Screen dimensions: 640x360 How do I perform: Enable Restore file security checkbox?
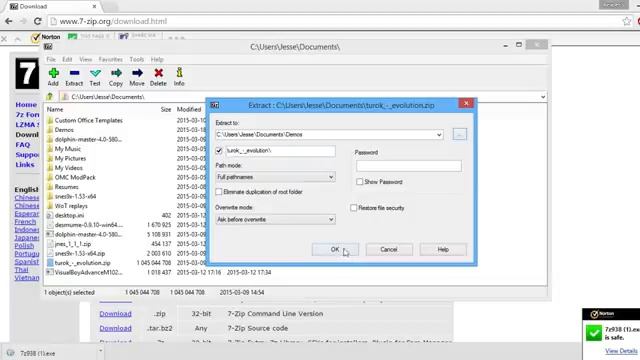tap(354, 208)
